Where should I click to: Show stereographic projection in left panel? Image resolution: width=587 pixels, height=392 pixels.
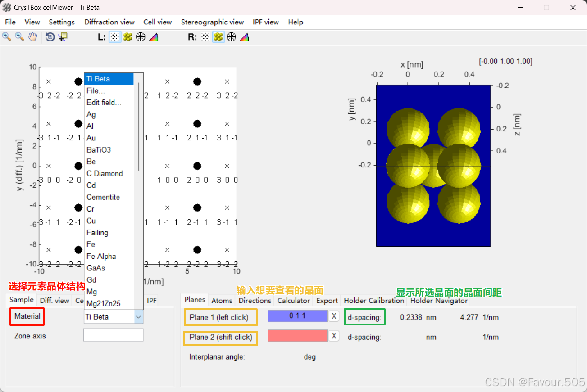point(141,37)
